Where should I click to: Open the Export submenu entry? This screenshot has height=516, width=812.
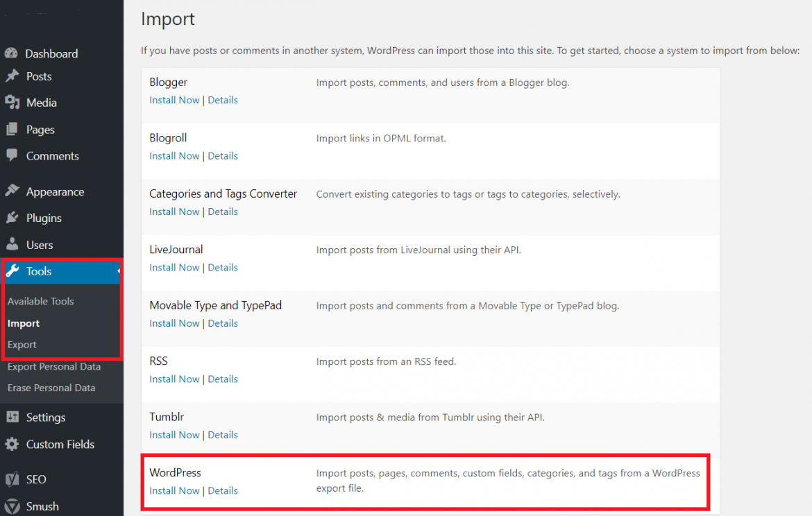22,345
